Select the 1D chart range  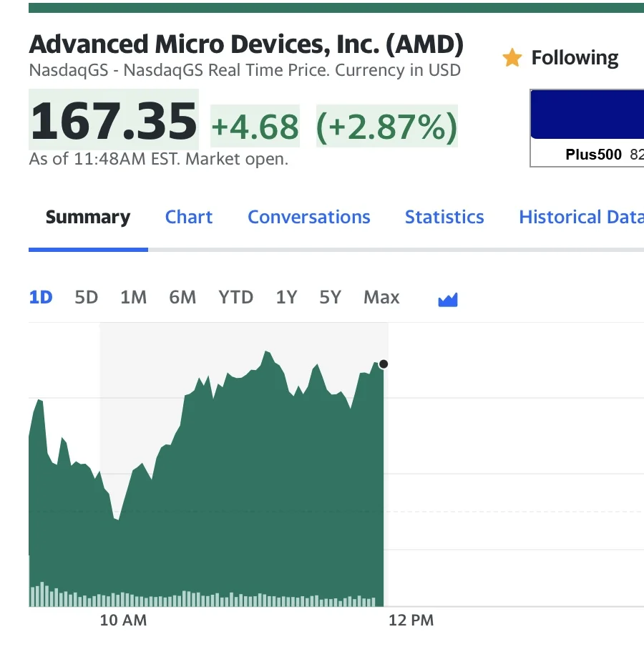click(x=41, y=297)
